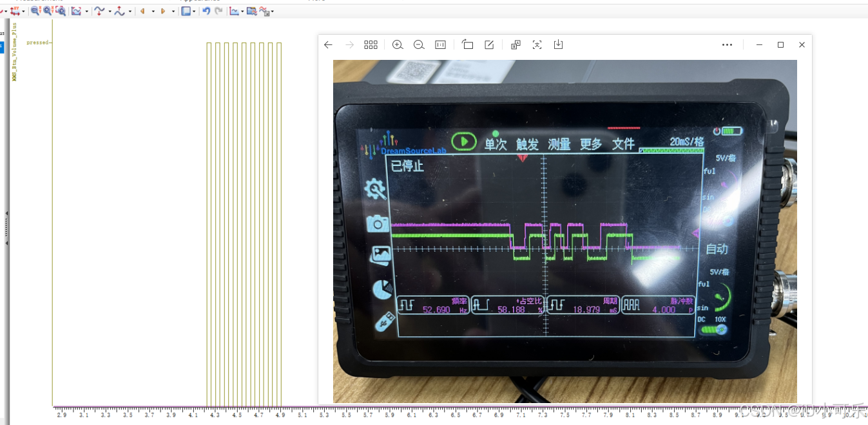
Task: Click the blue undo arrow
Action: 206,11
